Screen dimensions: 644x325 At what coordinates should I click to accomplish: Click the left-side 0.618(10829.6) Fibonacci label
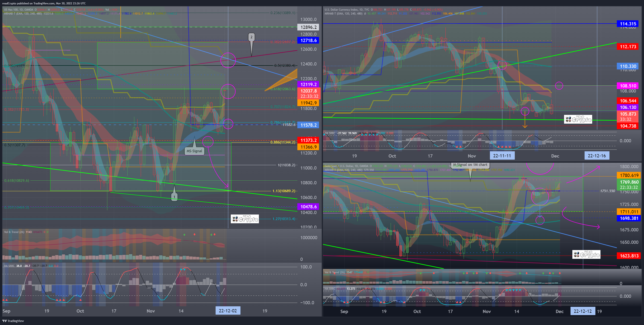click(x=17, y=180)
